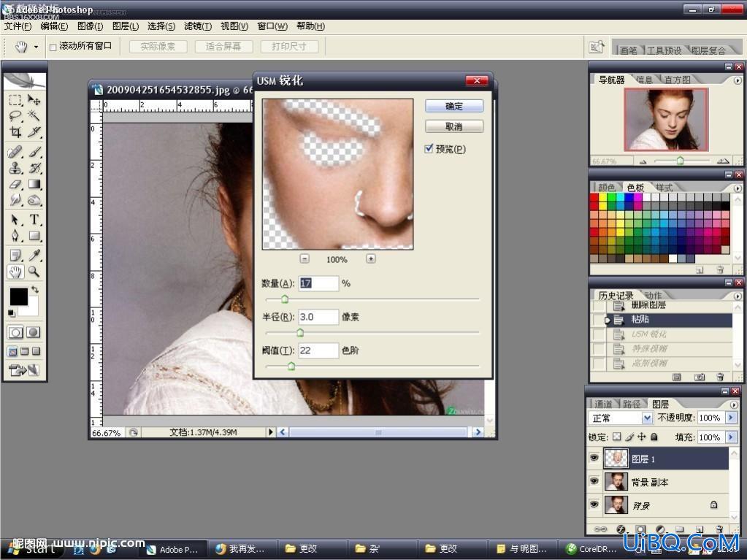Open the fill 填充 slider arrow
The height and width of the screenshot is (560, 747).
point(731,437)
